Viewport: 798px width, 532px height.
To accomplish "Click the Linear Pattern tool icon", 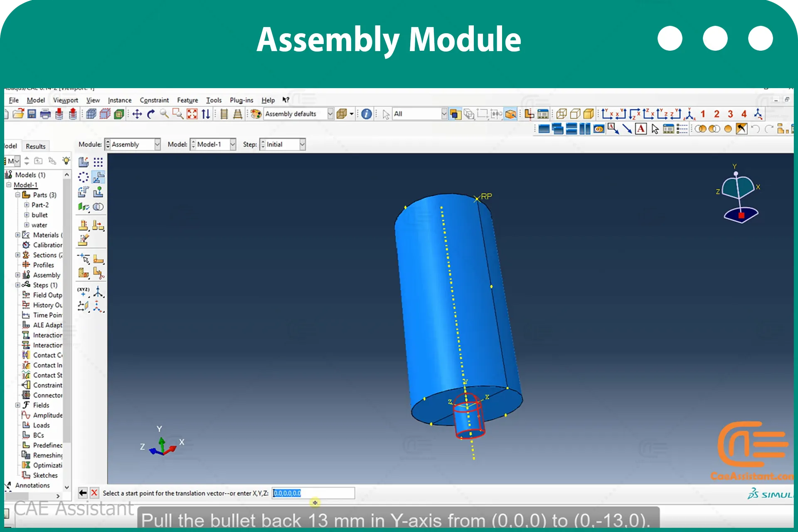I will point(98,162).
